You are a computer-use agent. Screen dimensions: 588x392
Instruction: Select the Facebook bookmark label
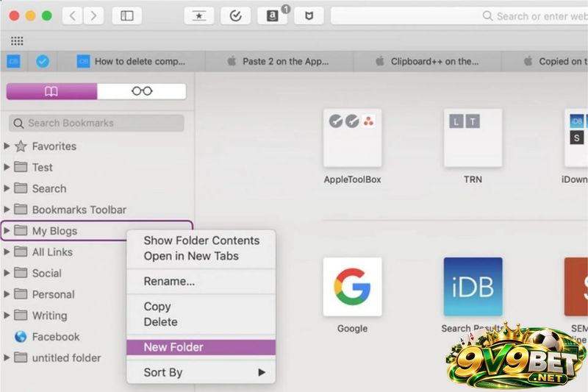click(x=56, y=337)
